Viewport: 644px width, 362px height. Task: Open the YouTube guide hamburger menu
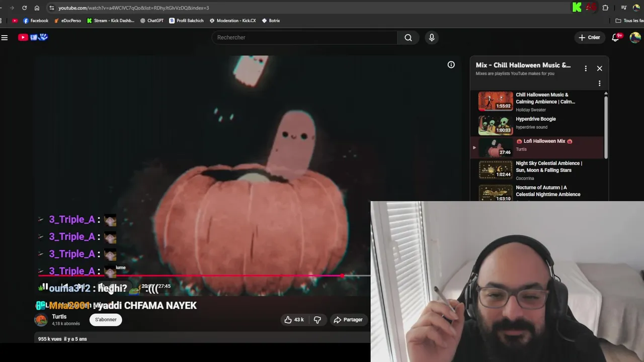point(5,37)
